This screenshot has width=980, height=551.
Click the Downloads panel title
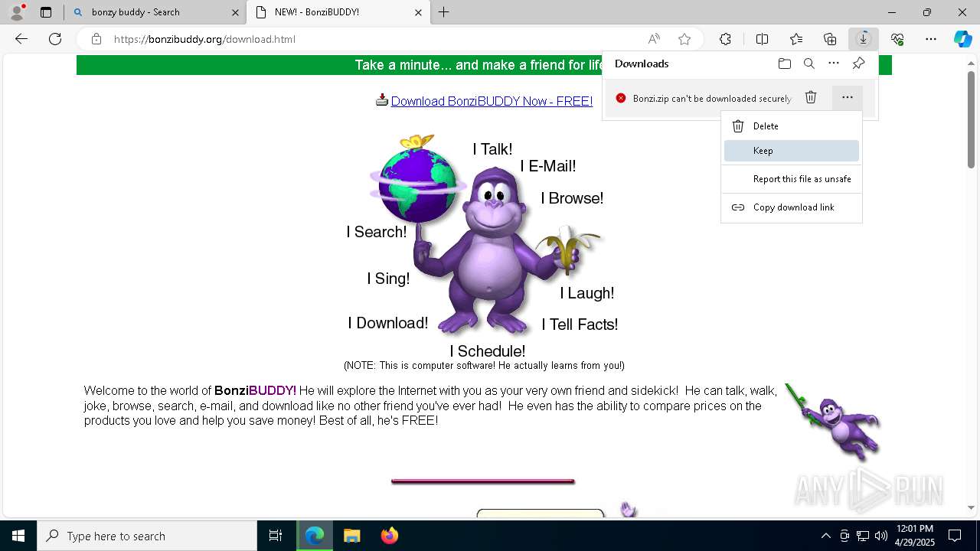642,64
